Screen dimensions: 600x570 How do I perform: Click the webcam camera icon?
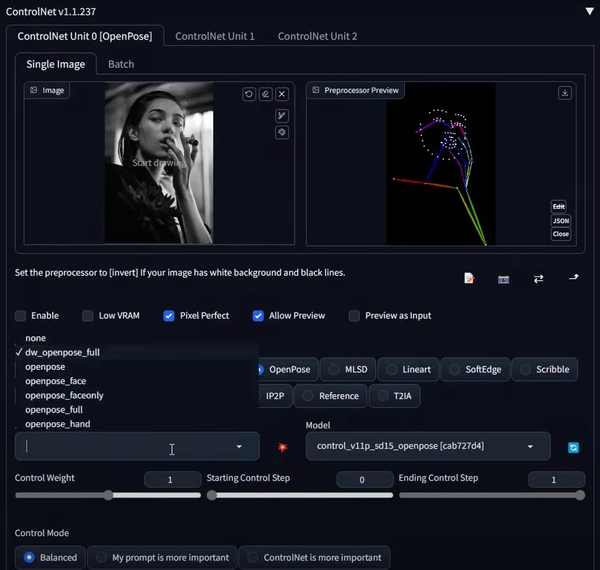coord(503,279)
